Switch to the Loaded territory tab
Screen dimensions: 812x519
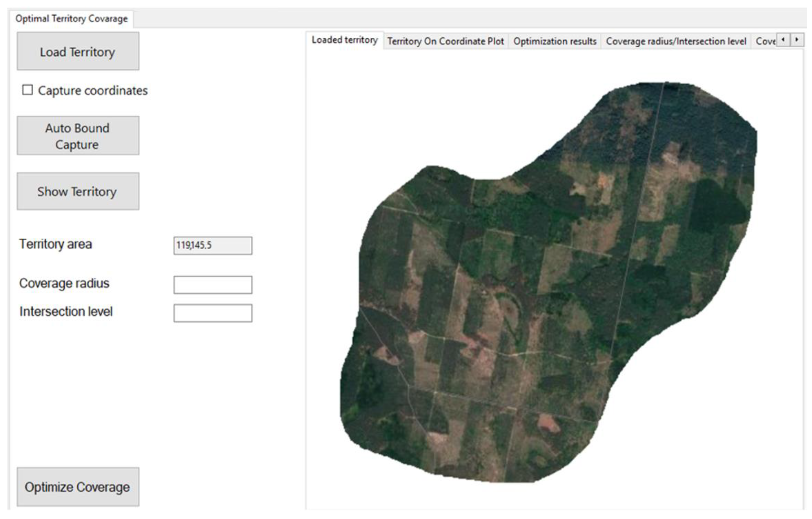(x=344, y=40)
